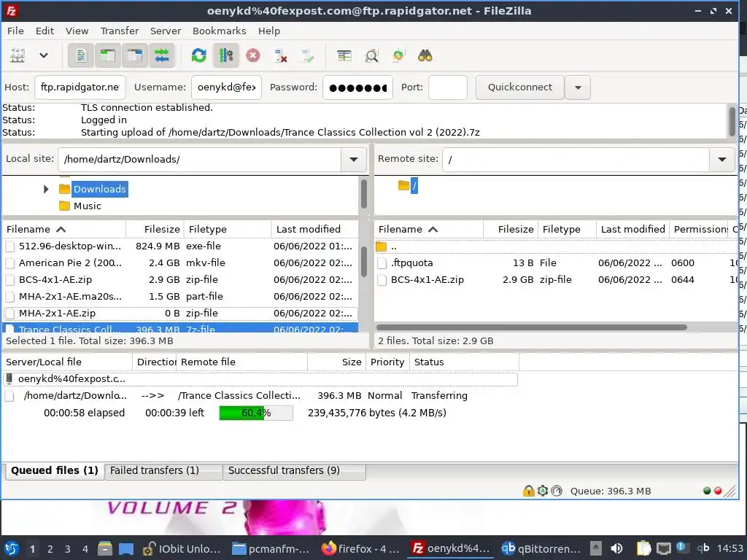Open the remote parent directory entry
Screen dimensions: 747x560
click(x=556, y=246)
